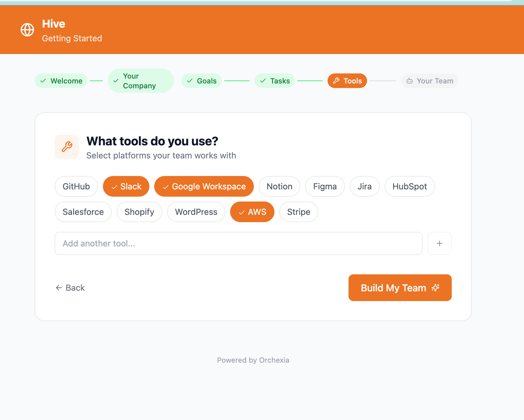Click the Getting Started subtitle

point(72,38)
